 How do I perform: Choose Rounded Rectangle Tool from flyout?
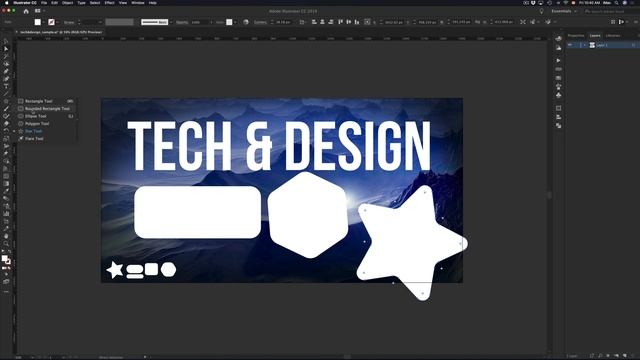pos(46,109)
